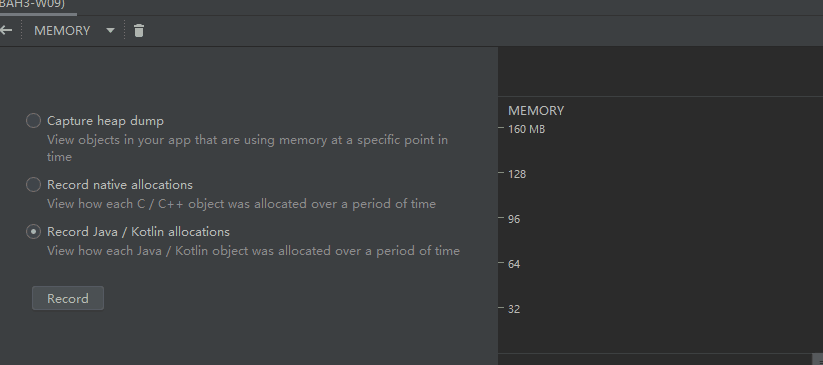Switch to the BAH3-W09 session tab
Viewport: 823px width, 365px height.
[33, 4]
